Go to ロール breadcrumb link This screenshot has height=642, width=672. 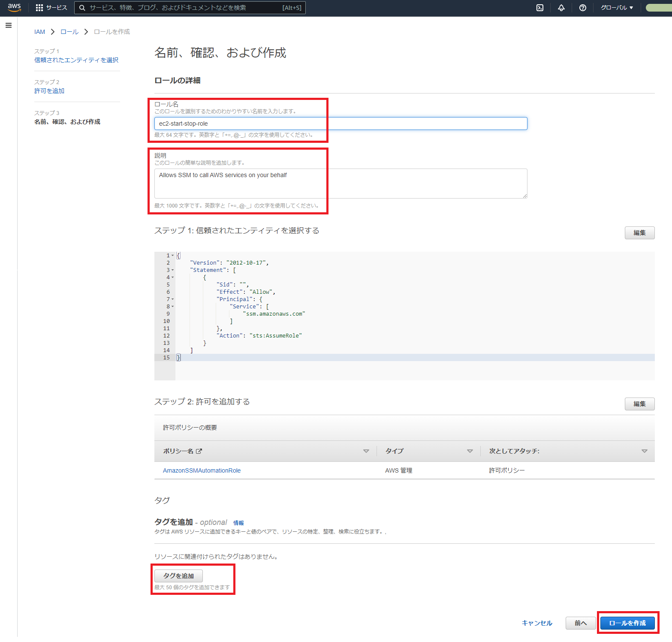tap(69, 32)
